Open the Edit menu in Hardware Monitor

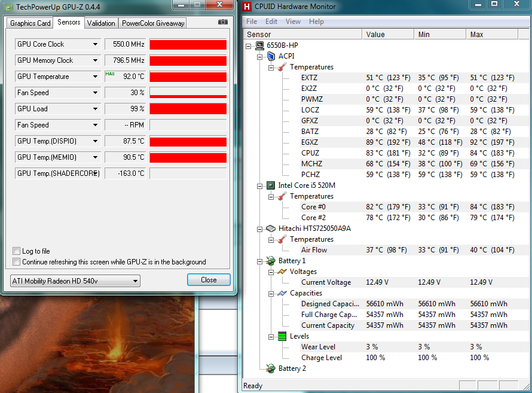(271, 22)
